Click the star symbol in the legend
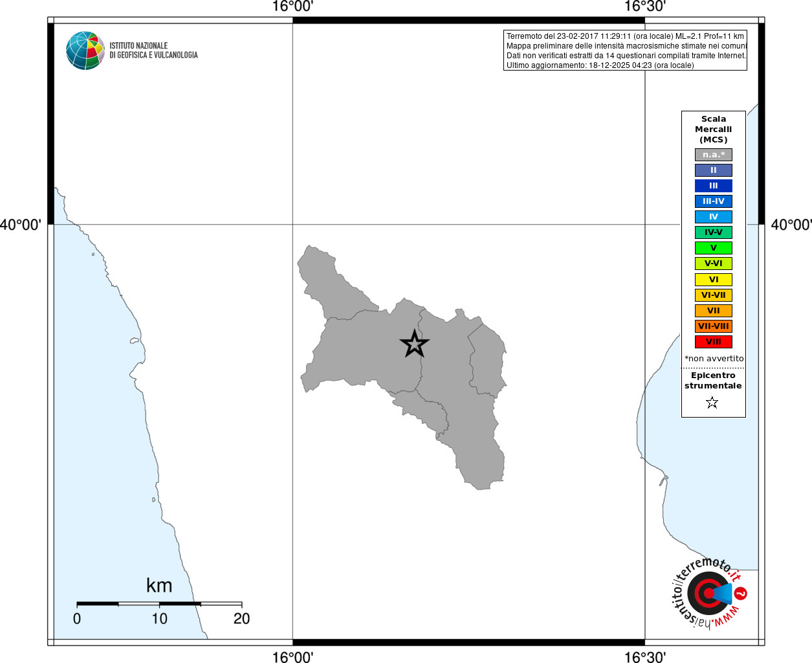The height and width of the screenshot is (663, 812). (x=712, y=403)
